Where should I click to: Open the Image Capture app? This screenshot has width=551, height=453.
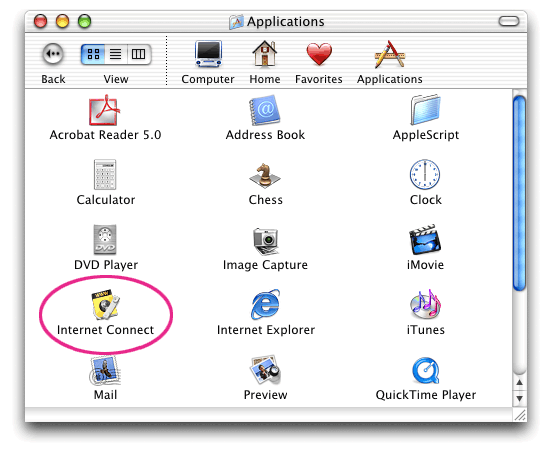point(266,241)
